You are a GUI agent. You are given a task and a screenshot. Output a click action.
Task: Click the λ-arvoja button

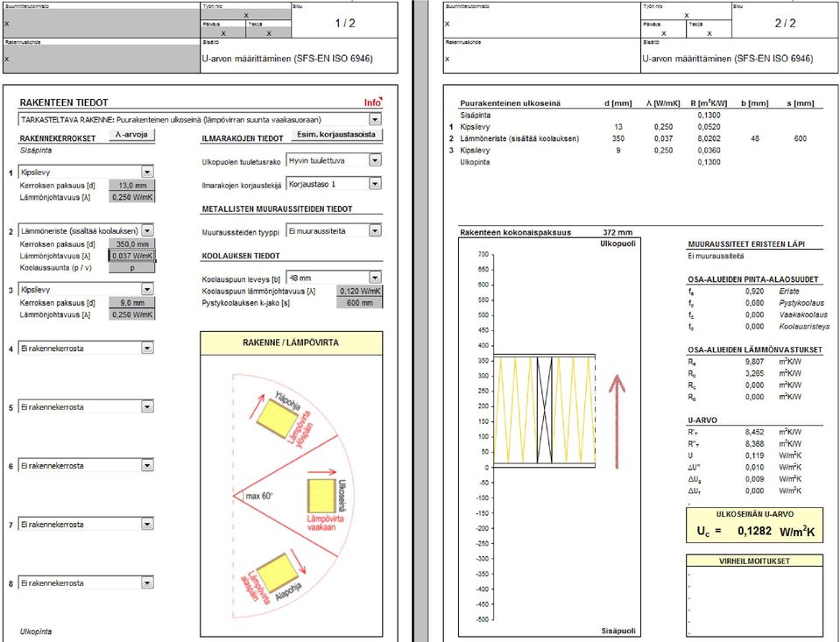[x=131, y=135]
